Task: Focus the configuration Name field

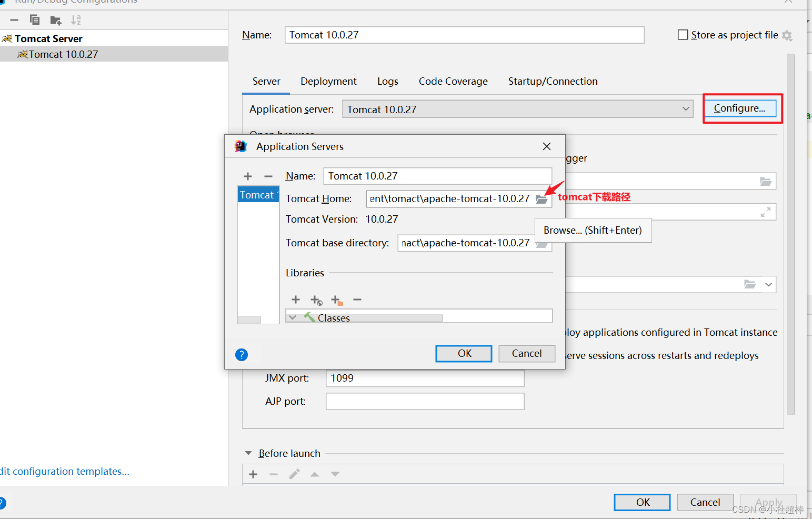Action: tap(464, 35)
